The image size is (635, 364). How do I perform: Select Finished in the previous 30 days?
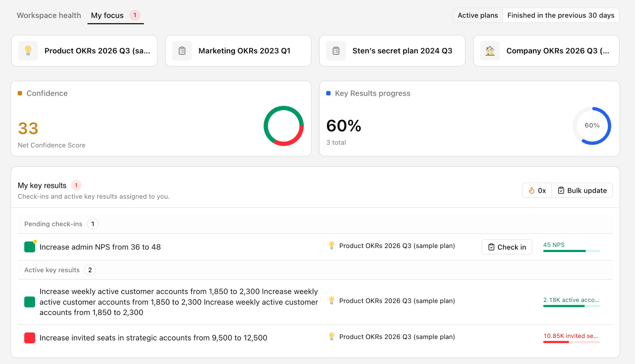[561, 15]
